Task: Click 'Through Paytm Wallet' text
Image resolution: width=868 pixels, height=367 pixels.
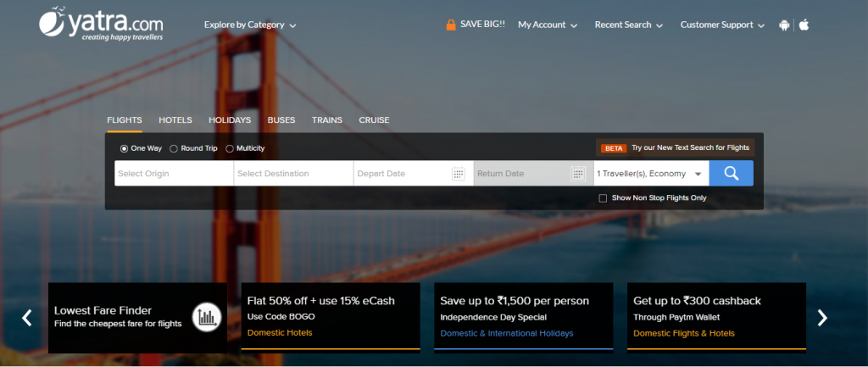Action: (676, 317)
